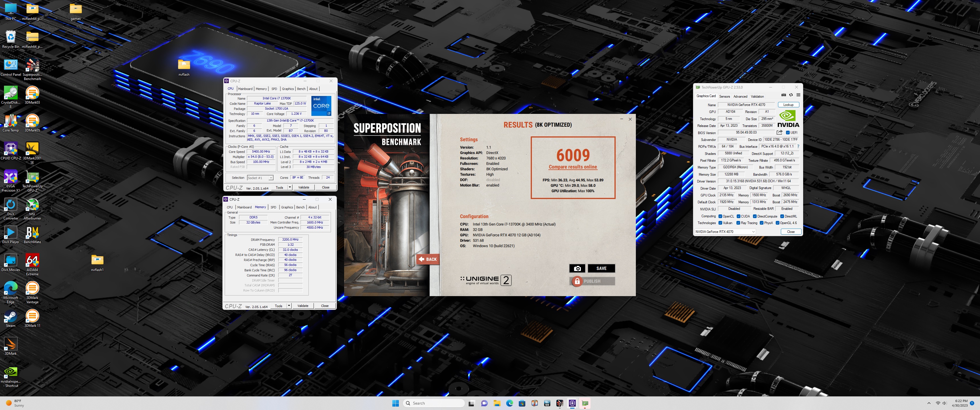Expand the Tools arrow in Memory window CPU-Z
Viewport: 980px width, 410px height.
[289, 306]
